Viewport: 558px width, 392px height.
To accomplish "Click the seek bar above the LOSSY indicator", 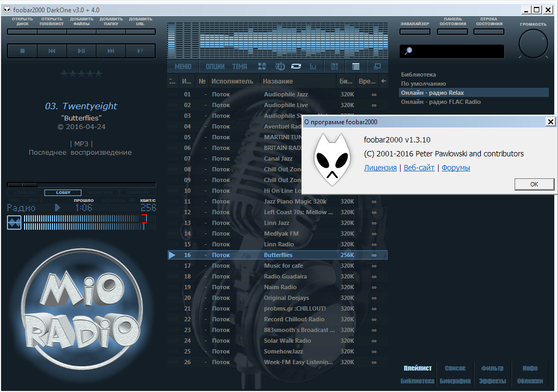I will (81, 185).
